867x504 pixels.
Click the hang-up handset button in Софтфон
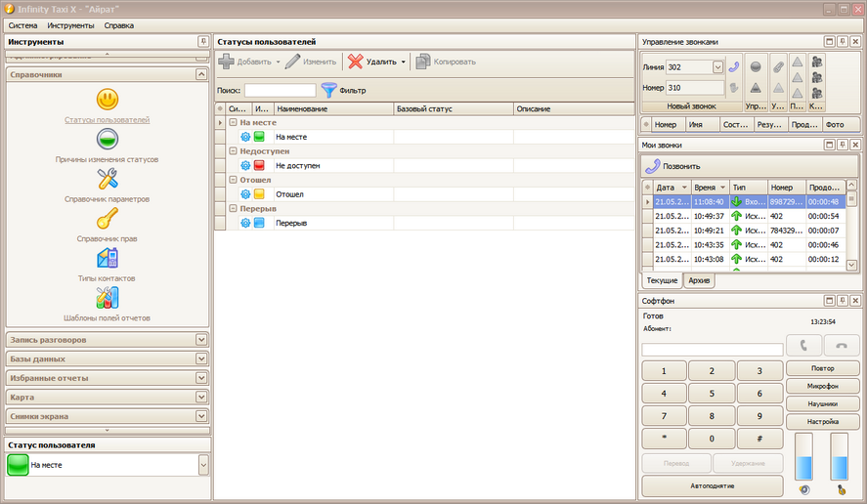[x=842, y=346]
